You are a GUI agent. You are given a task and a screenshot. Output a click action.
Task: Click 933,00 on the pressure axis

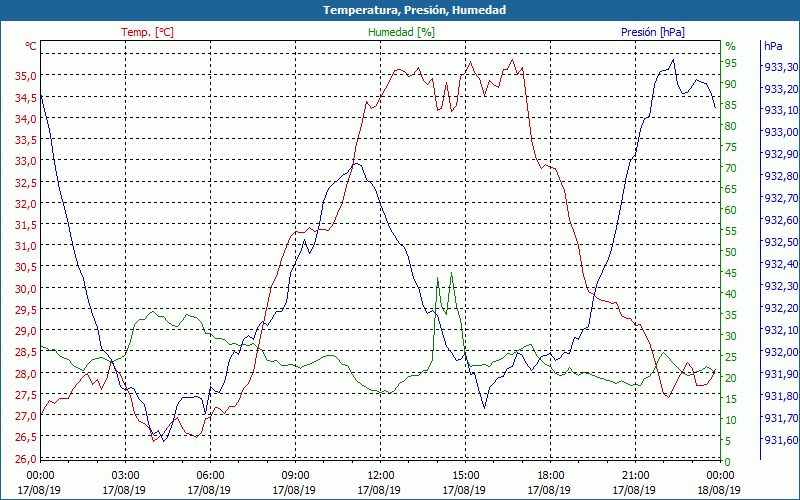click(782, 132)
